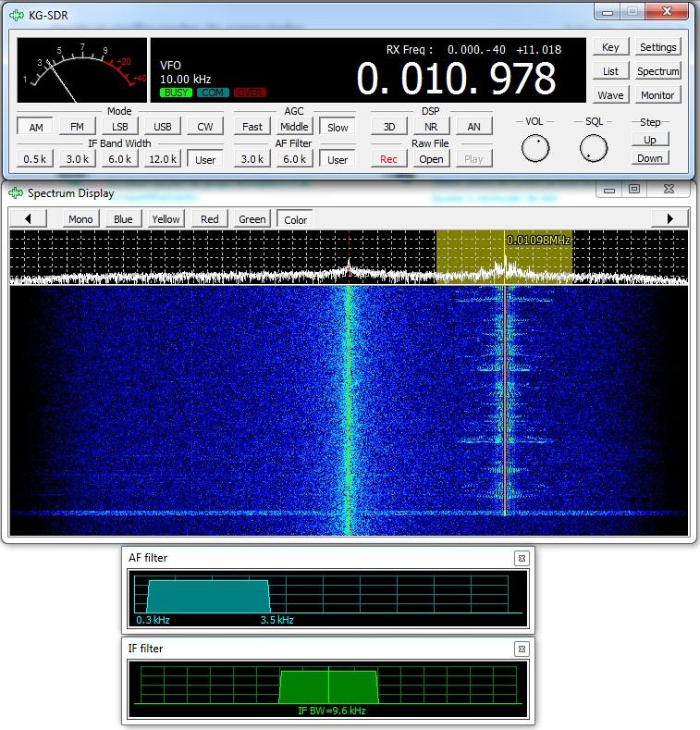Set AGC to Slow

click(x=338, y=127)
